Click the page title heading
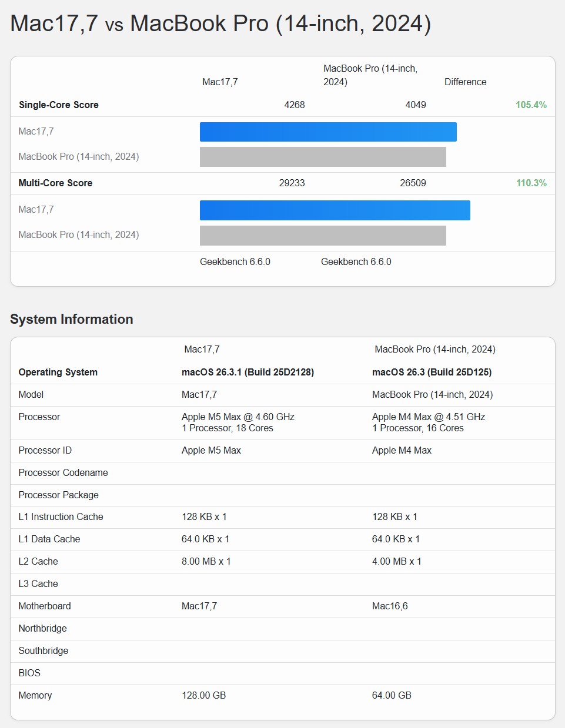Viewport: 565px width, 728px height. pos(220,24)
